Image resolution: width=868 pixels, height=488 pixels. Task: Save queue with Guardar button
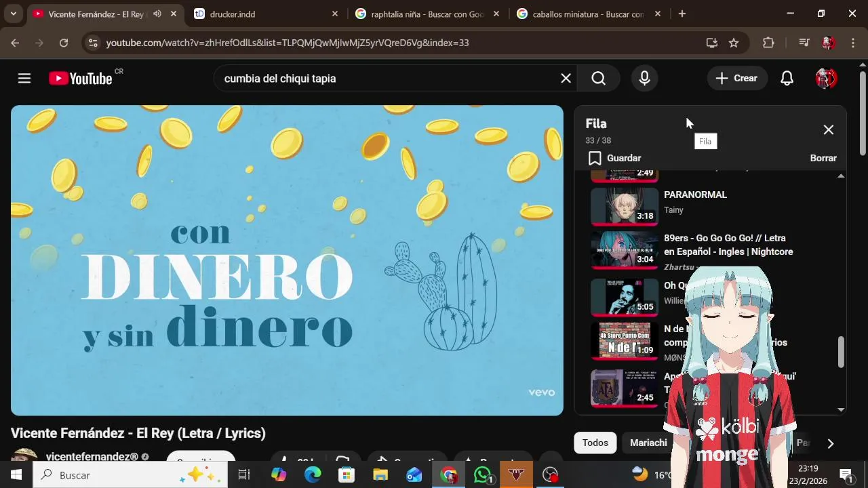coord(614,158)
